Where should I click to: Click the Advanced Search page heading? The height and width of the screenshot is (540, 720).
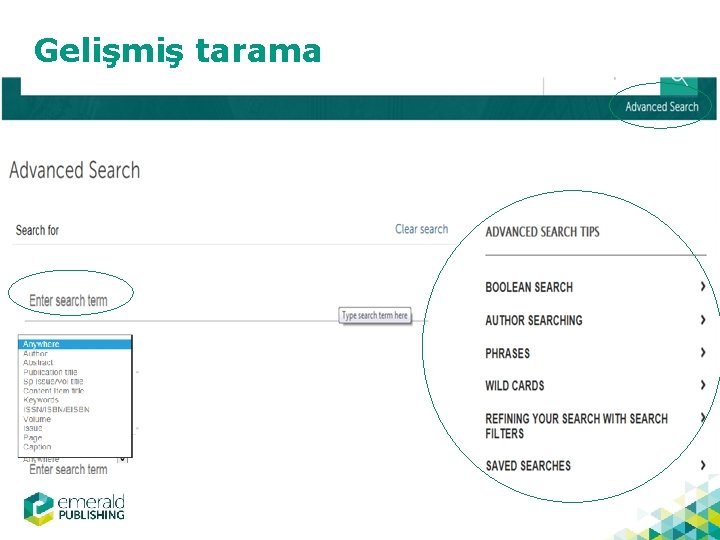(x=74, y=170)
